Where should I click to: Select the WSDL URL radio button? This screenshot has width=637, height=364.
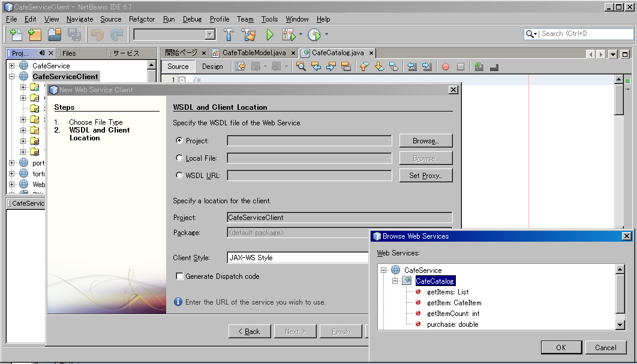pyautogui.click(x=179, y=175)
